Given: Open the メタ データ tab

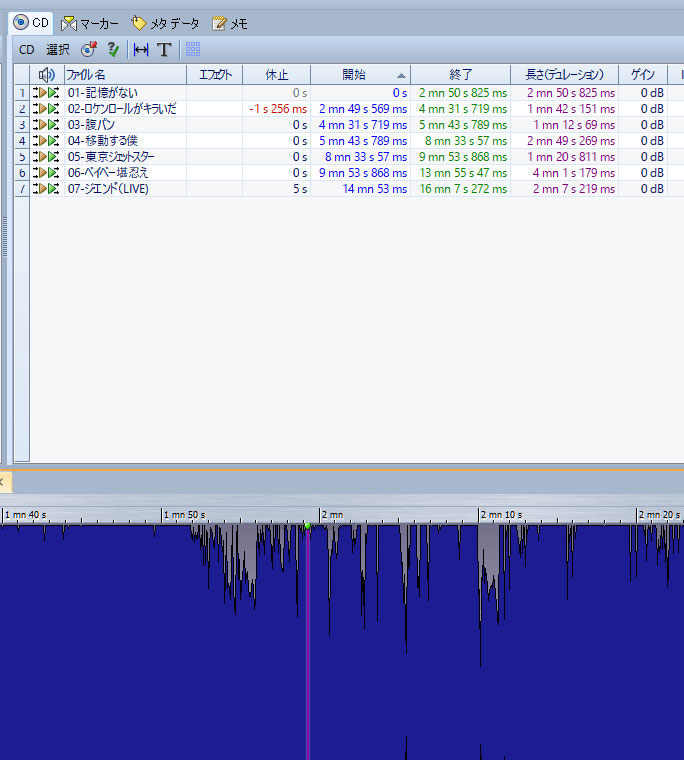Looking at the screenshot, I should [165, 23].
